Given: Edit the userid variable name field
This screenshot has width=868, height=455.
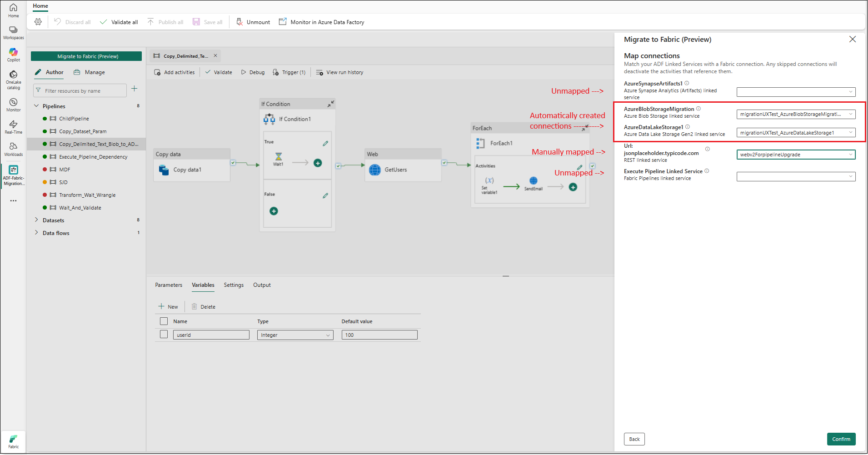Looking at the screenshot, I should coord(211,335).
